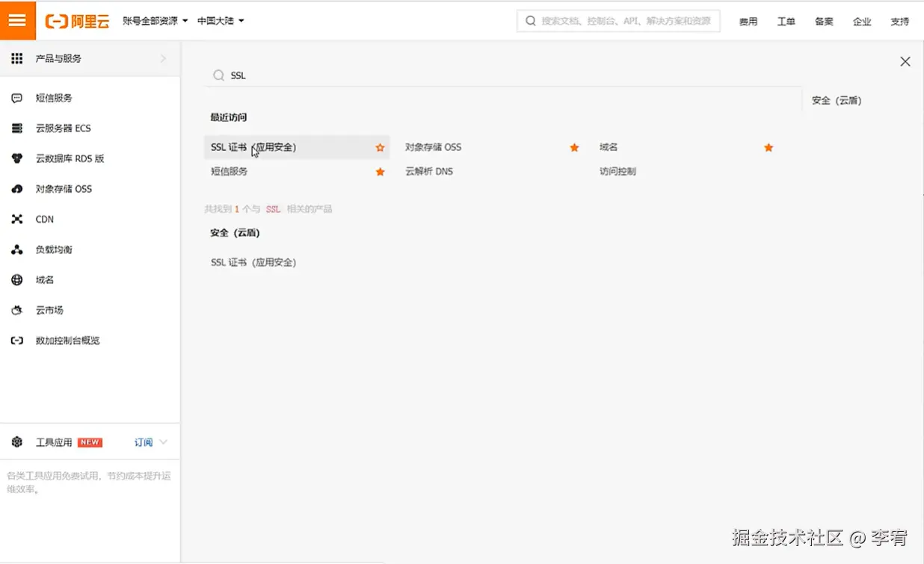Select the 安全（云盾） category tab on right
Image resolution: width=924 pixels, height=564 pixels.
pos(837,100)
